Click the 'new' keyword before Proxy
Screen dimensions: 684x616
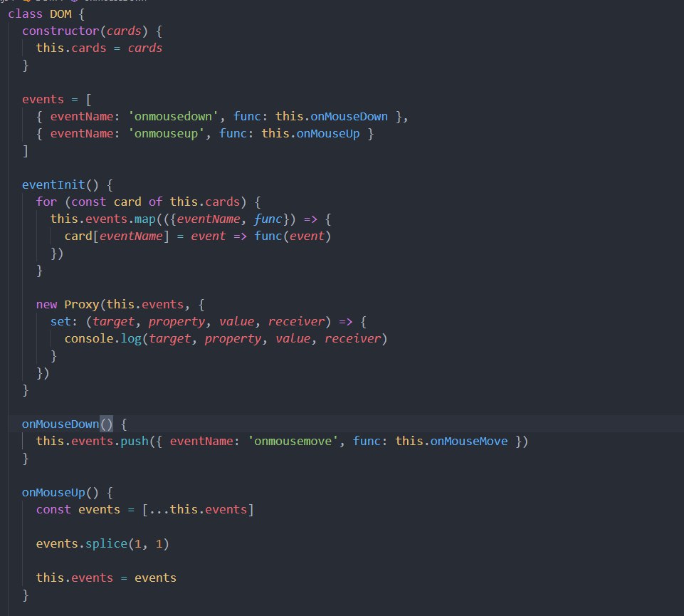click(47, 304)
